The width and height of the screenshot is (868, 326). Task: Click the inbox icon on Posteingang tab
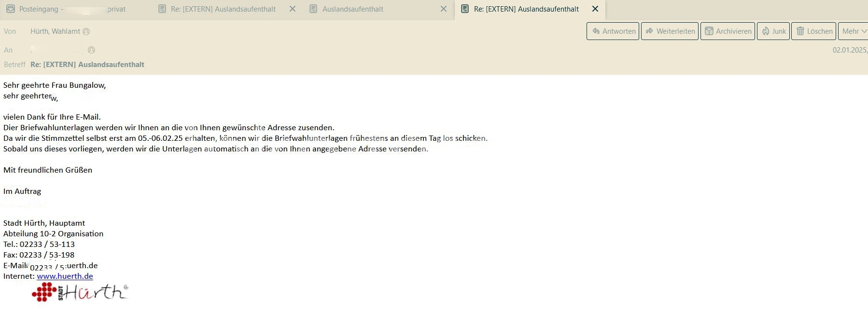pos(10,9)
